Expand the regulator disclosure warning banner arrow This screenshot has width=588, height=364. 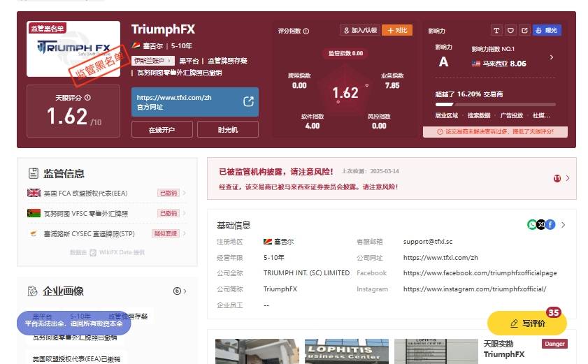(568, 178)
